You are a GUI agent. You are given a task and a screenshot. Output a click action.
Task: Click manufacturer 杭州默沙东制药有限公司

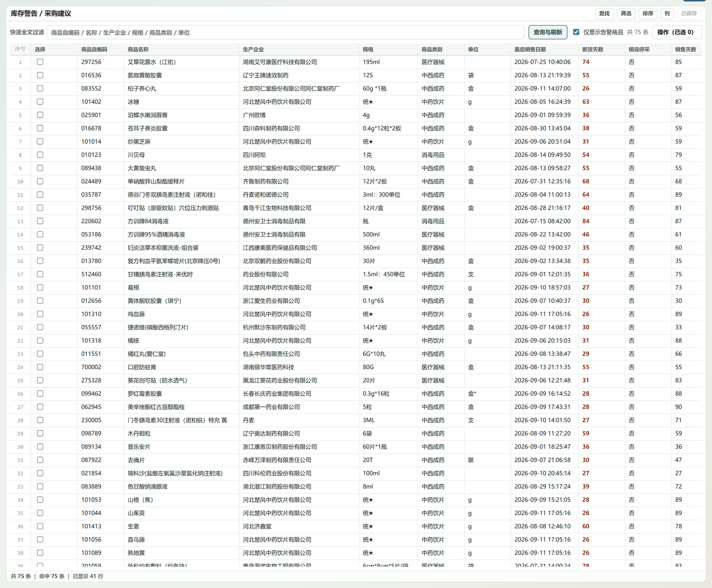(x=274, y=327)
